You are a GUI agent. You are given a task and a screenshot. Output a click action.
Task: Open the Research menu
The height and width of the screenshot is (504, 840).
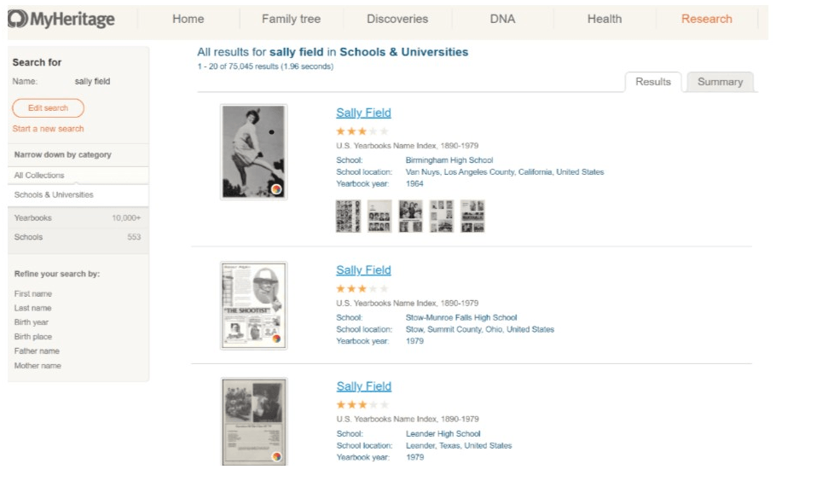[x=706, y=19]
